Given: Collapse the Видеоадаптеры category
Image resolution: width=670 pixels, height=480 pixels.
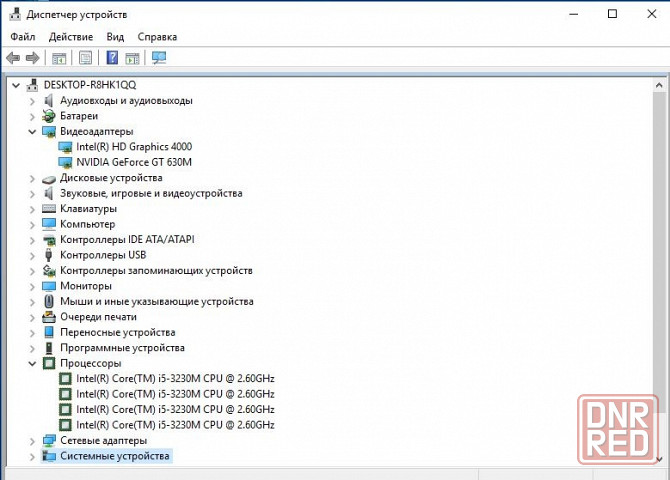Looking at the screenshot, I should [x=32, y=132].
